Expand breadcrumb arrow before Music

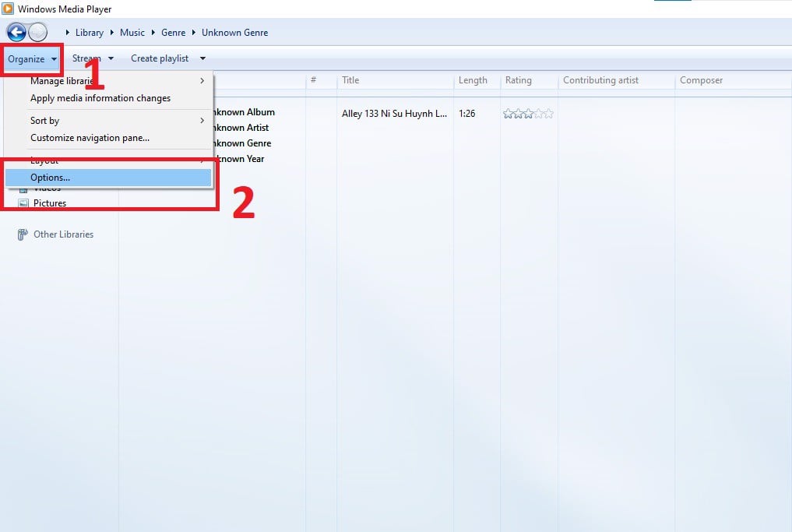[x=111, y=33]
